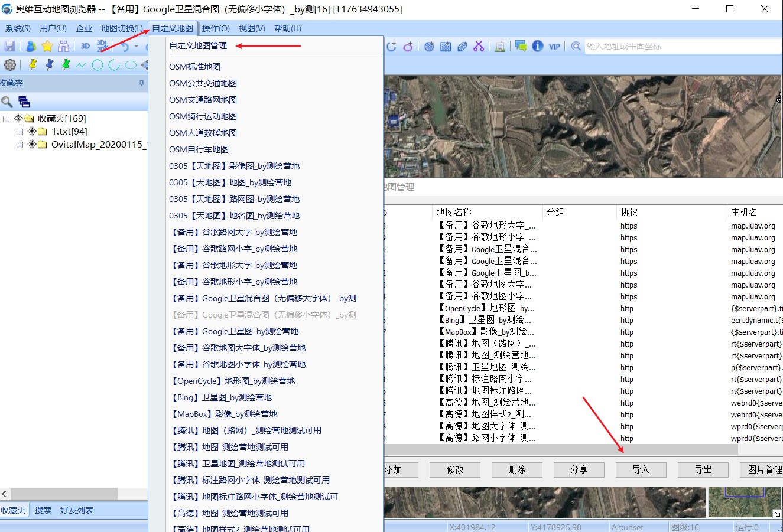Select the green pushpin marker tool
The height and width of the screenshot is (532, 783).
tap(66, 65)
